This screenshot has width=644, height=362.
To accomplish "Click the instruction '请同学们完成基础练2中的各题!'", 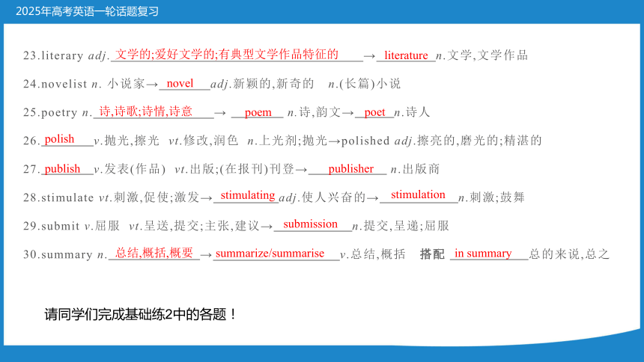I will pos(141,315).
